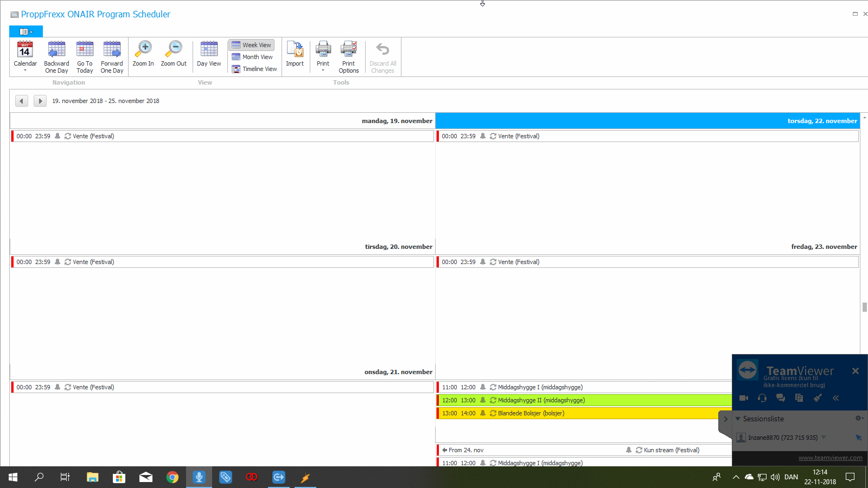This screenshot has width=868, height=488.
Task: Select Monday's Vente (Festival) entry
Action: pos(222,136)
